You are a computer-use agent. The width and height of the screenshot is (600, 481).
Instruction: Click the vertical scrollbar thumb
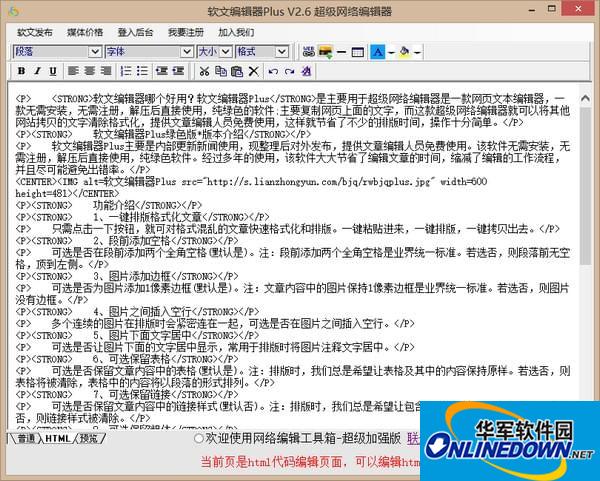(x=585, y=186)
